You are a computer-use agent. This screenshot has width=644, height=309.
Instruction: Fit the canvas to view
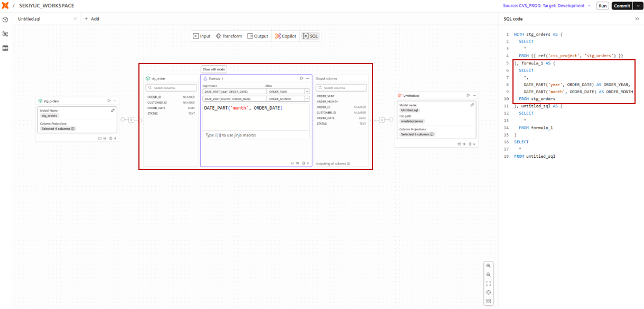pos(489,284)
